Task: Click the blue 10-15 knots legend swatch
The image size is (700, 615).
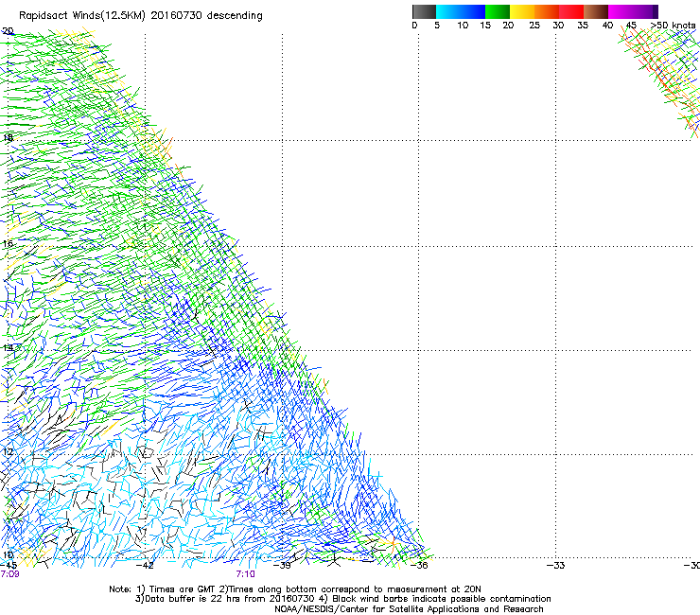Action: [473, 11]
